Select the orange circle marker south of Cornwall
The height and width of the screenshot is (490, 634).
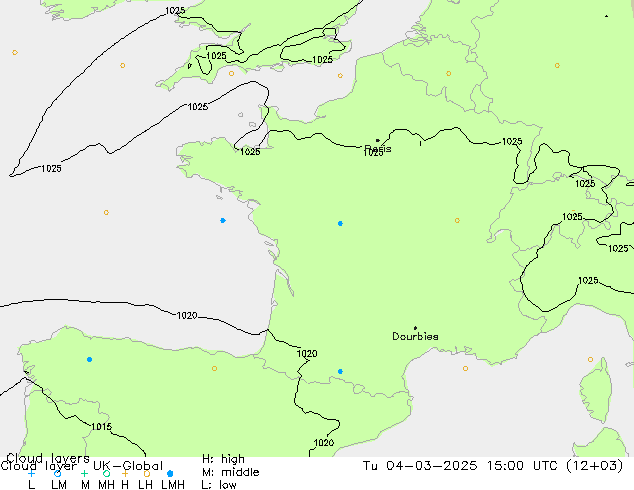(231, 74)
